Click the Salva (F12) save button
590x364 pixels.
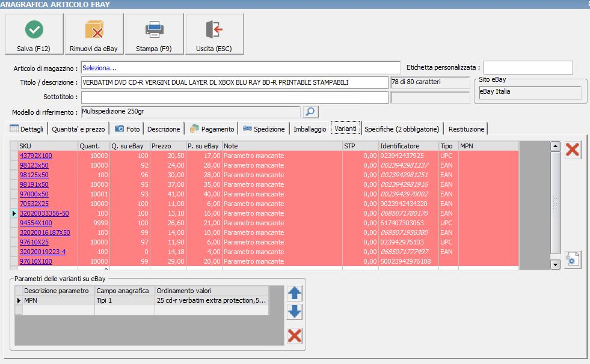click(34, 34)
